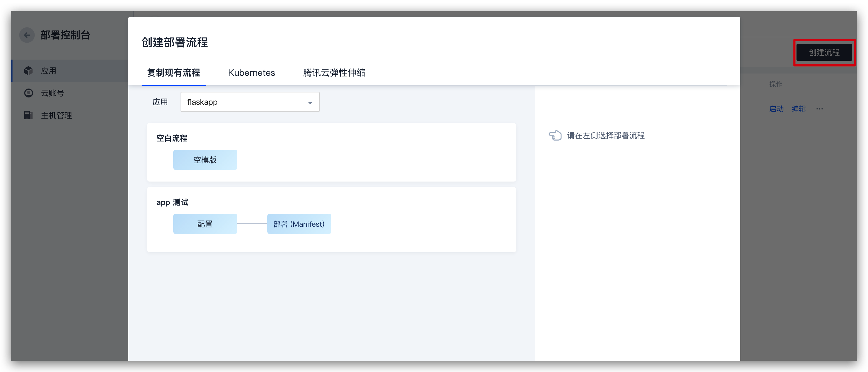Open the three-dot more actions menu
Image resolution: width=868 pixels, height=372 pixels.
pyautogui.click(x=820, y=109)
